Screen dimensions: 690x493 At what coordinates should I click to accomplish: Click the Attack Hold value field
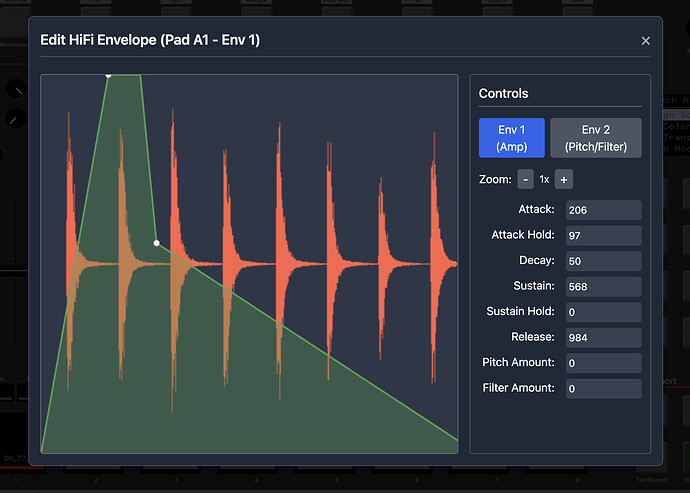603,235
